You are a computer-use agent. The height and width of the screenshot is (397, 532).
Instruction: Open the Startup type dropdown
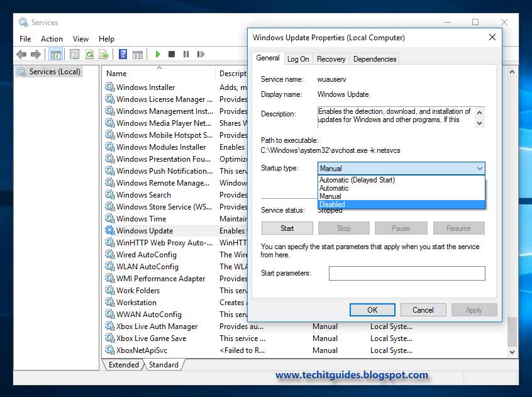coord(480,168)
